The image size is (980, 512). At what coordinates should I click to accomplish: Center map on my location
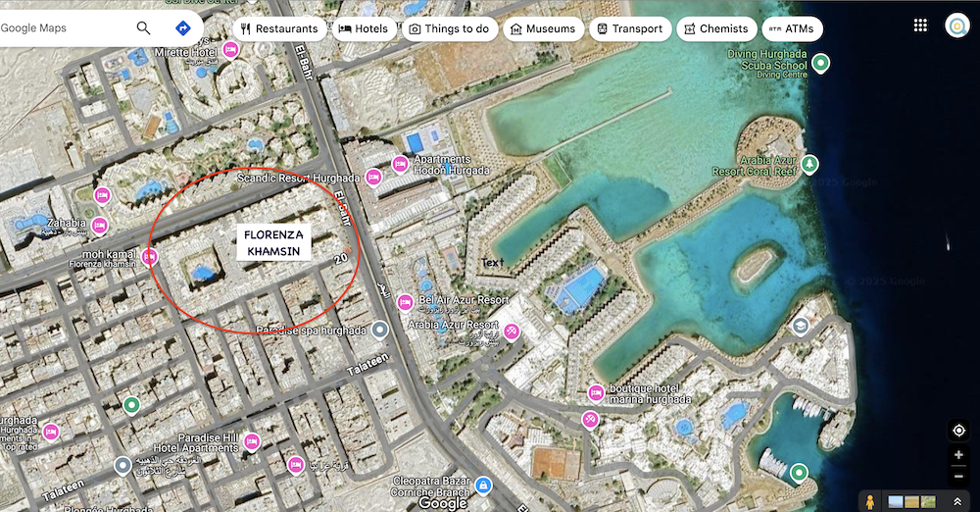tap(958, 431)
